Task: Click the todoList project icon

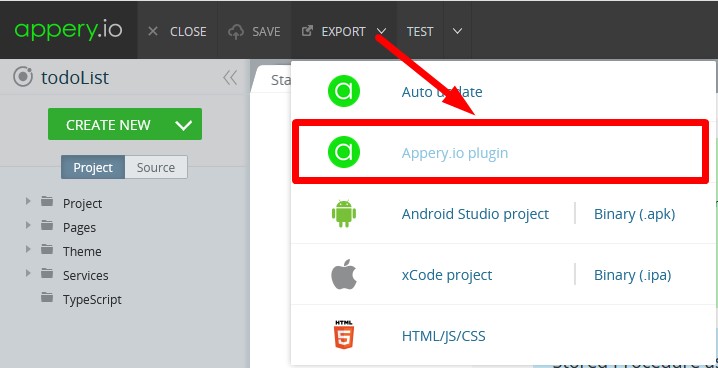Action: click(23, 77)
